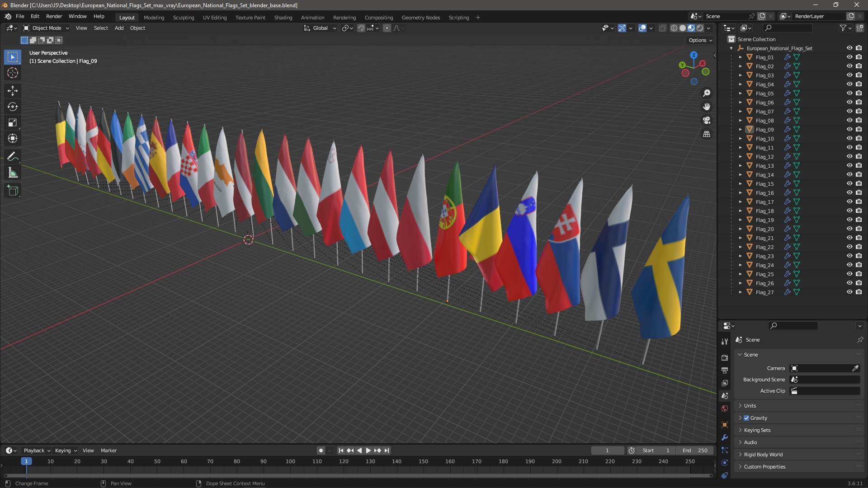Viewport: 868px width, 488px height.
Task: Toggle proportional editing
Action: coord(387,28)
